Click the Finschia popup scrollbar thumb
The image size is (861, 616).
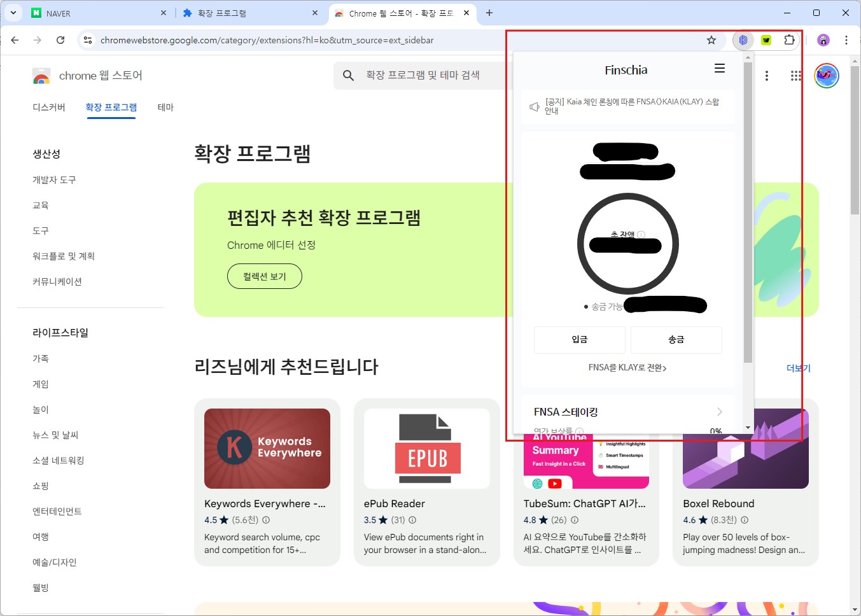[x=748, y=213]
